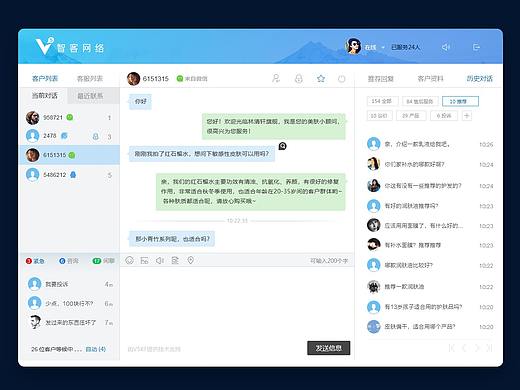The height and width of the screenshot is (390, 520).
Task: Switch to the 客户资料 tab
Action: click(x=430, y=79)
